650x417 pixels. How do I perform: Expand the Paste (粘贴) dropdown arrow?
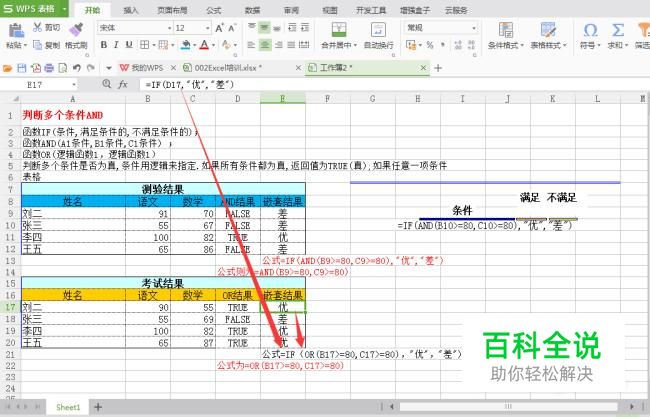(x=25, y=45)
